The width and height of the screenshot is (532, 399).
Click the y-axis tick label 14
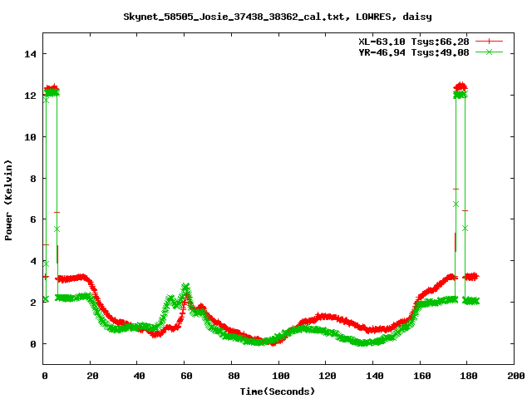pos(30,54)
